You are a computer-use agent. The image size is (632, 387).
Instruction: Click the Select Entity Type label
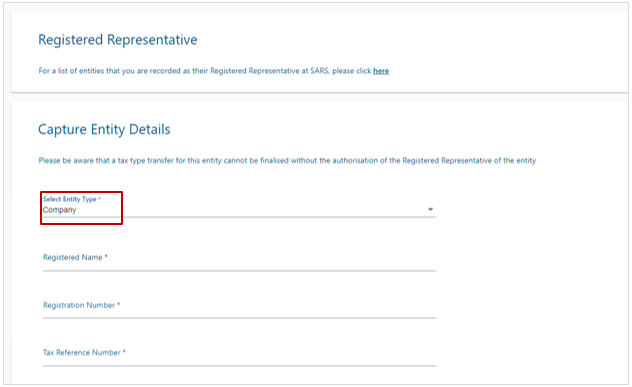pos(70,199)
